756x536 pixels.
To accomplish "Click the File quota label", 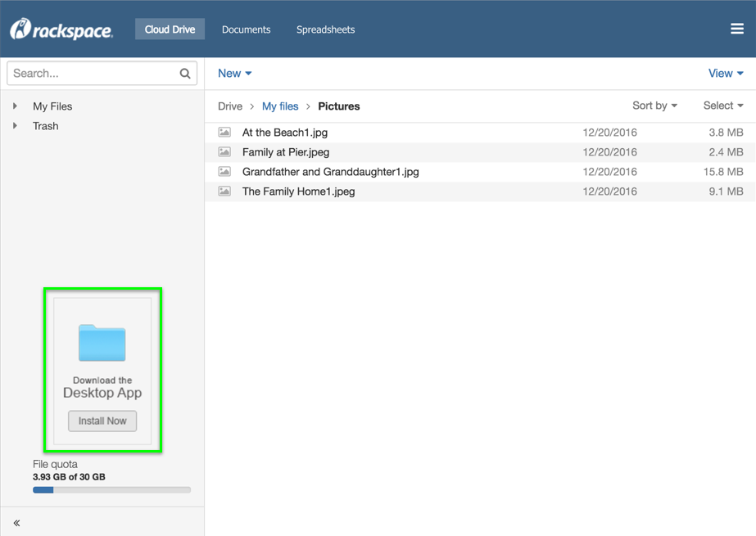I will [55, 464].
